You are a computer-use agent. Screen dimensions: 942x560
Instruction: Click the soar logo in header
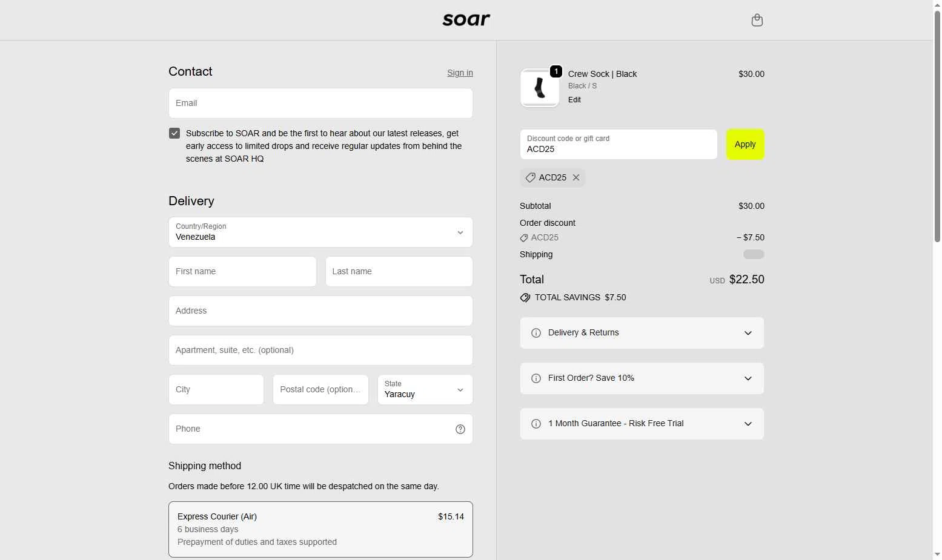point(466,20)
